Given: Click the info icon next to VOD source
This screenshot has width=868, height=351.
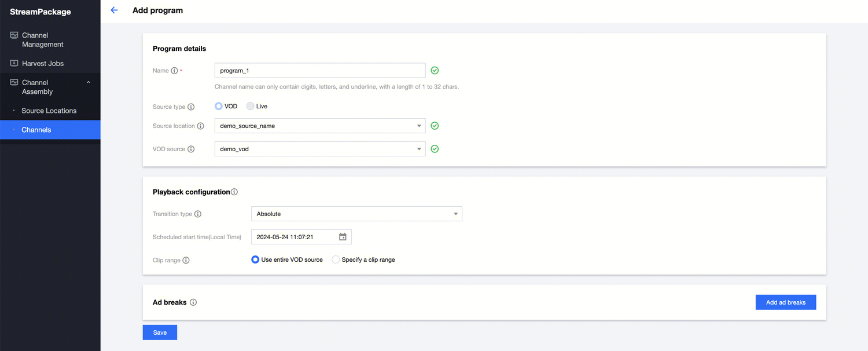Looking at the screenshot, I should [191, 149].
